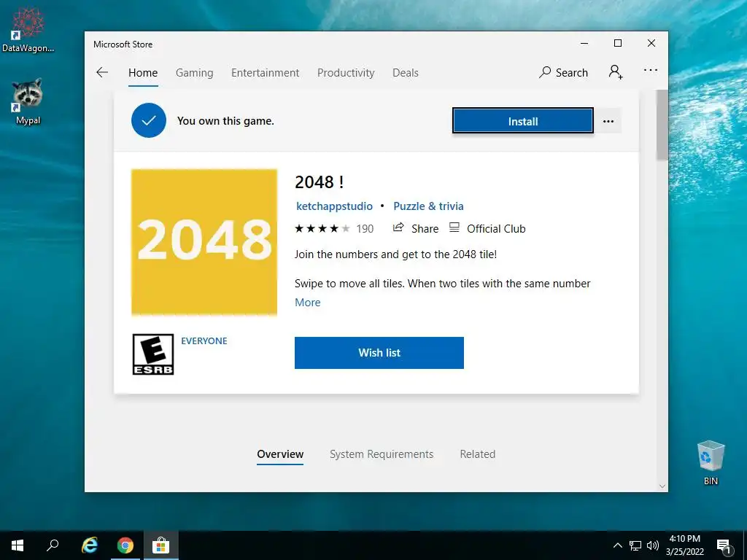Click the 2048 game tile image

tap(204, 242)
